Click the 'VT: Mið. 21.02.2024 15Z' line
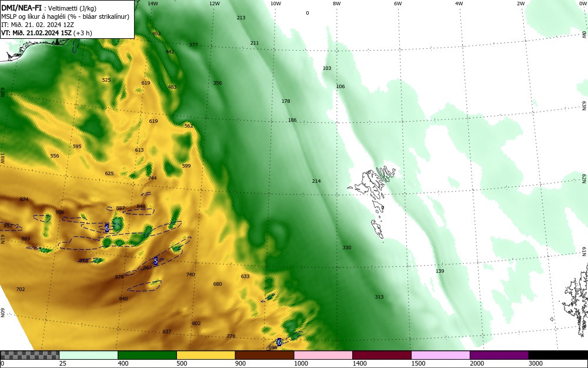This screenshot has width=588, height=368. point(46,32)
